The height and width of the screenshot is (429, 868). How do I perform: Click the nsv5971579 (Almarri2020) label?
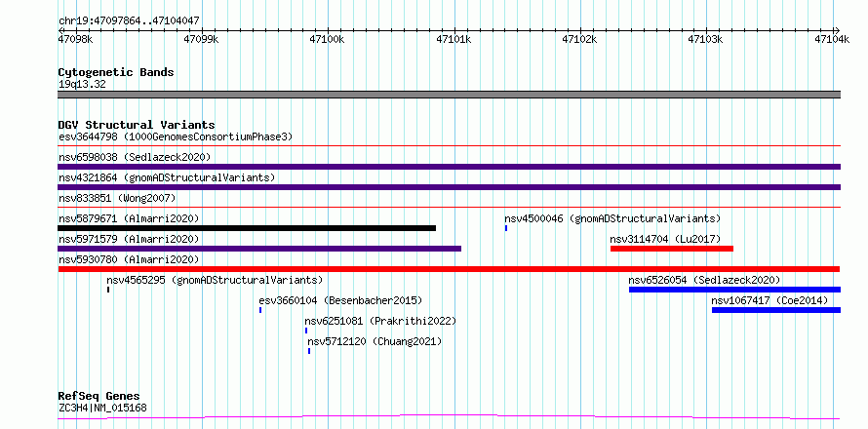click(129, 239)
